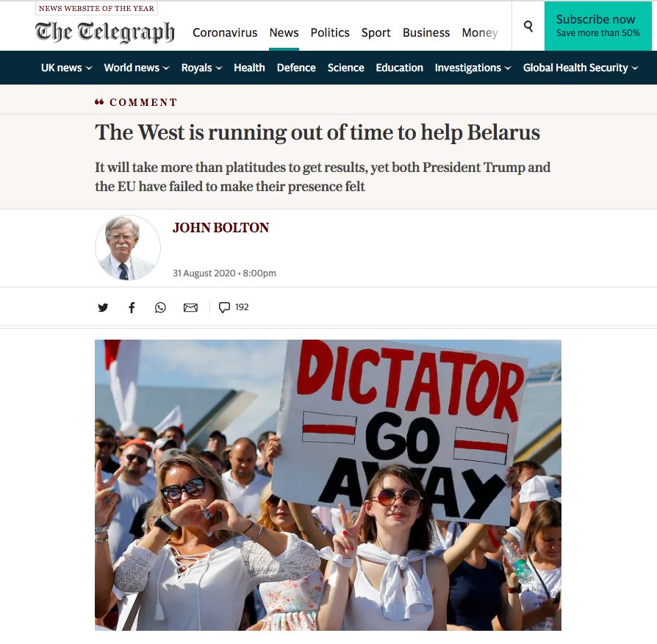This screenshot has width=657, height=644.
Task: Expand the UK news dropdown
Action: (x=66, y=68)
